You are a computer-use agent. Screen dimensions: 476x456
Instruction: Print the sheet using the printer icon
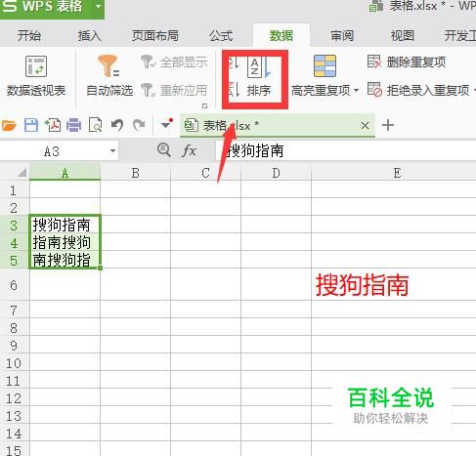point(74,125)
